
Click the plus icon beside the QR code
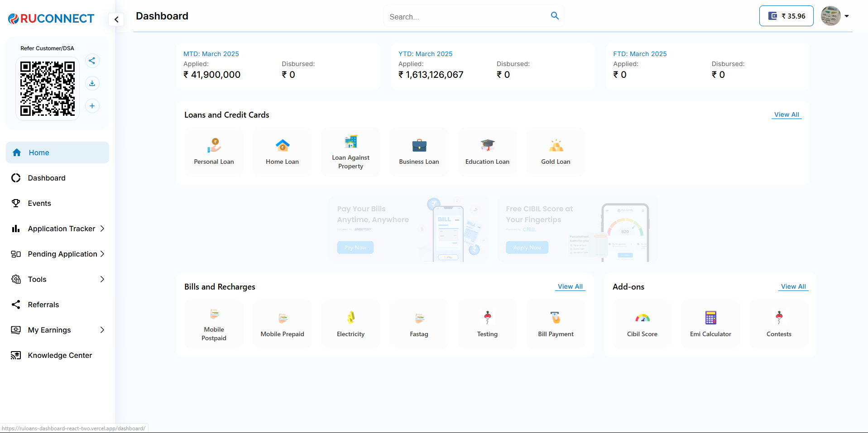coord(92,106)
